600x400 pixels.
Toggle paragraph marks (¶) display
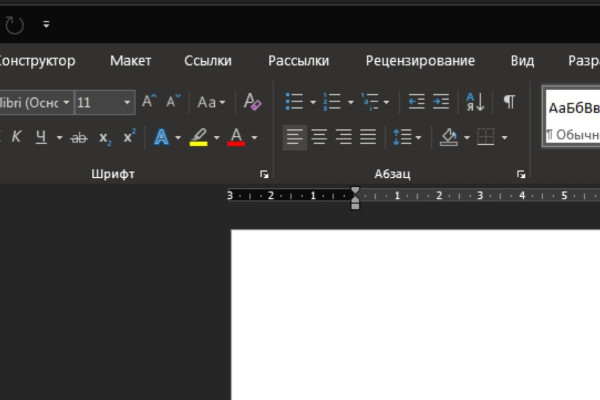tap(509, 102)
